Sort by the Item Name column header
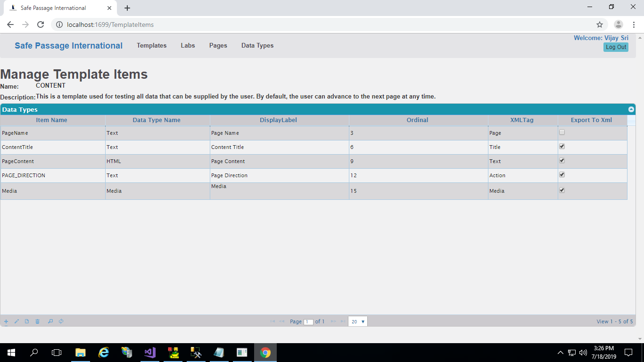The width and height of the screenshot is (644, 362). pos(52,120)
